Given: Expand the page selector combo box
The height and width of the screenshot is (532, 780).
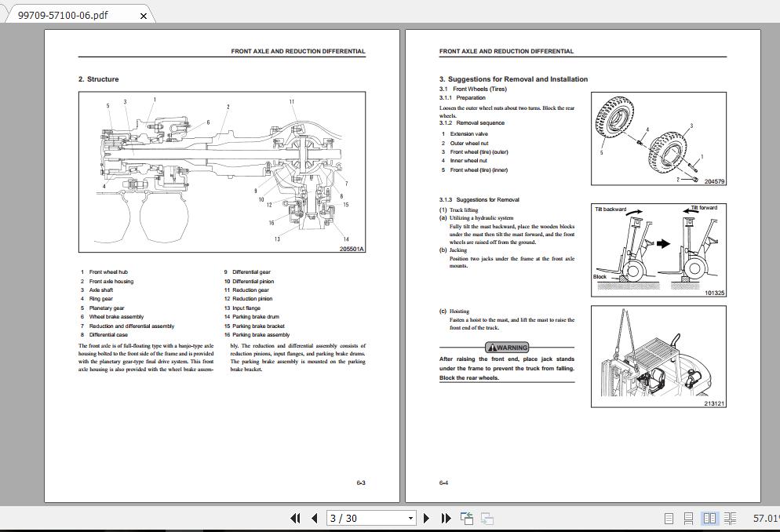Looking at the screenshot, I should click(x=410, y=519).
